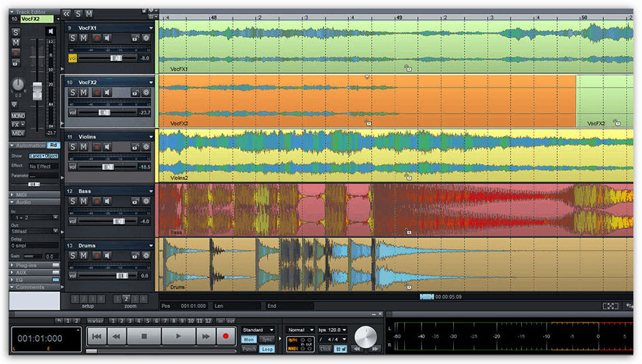Mute the Violins track
642x364 pixels.
(x=83, y=146)
